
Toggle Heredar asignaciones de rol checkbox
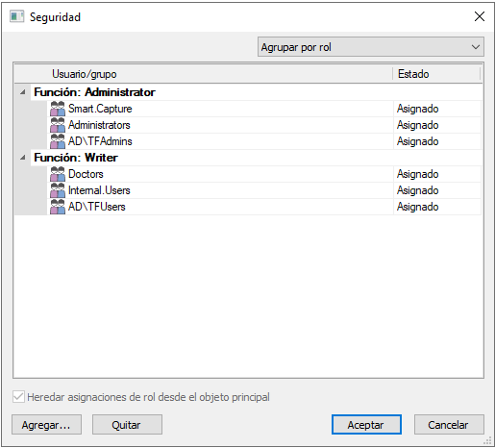(18, 397)
